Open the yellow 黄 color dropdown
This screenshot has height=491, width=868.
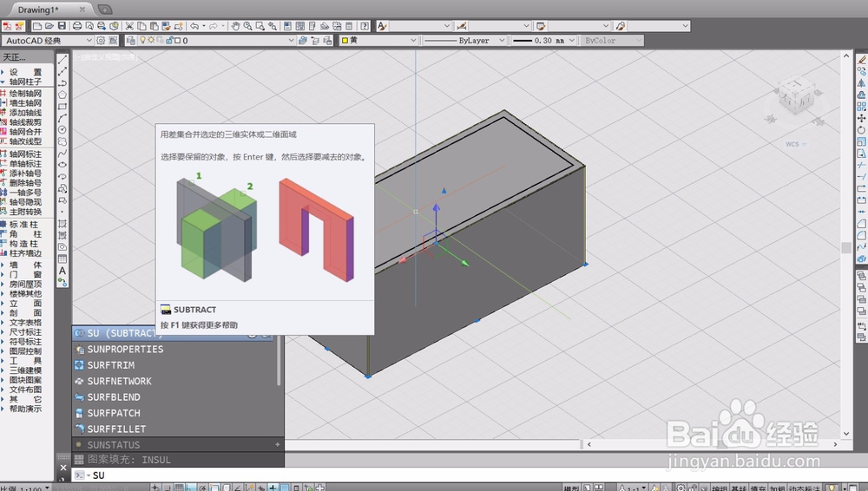point(378,41)
